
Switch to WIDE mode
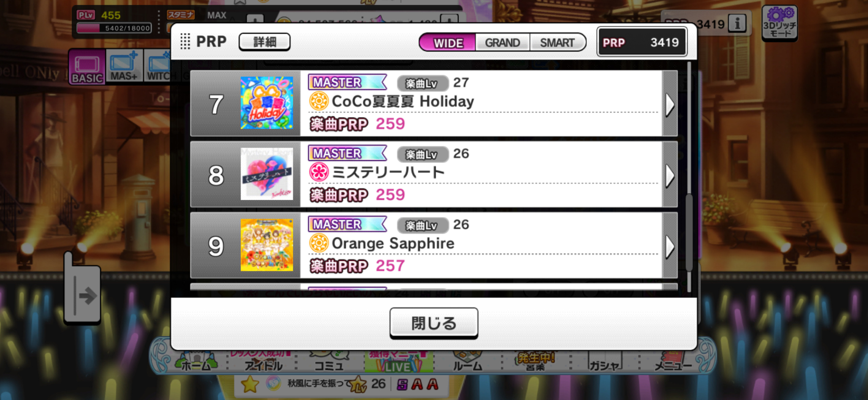coord(448,42)
